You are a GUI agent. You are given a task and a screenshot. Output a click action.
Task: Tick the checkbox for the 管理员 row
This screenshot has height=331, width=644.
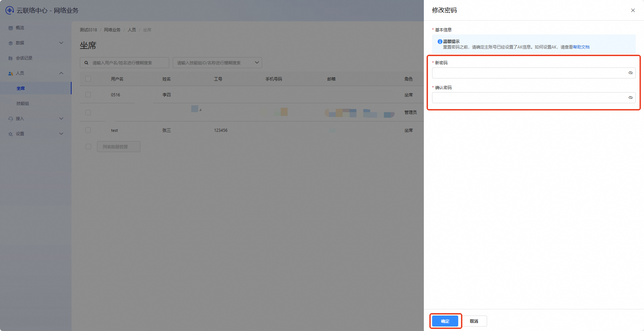click(x=88, y=113)
